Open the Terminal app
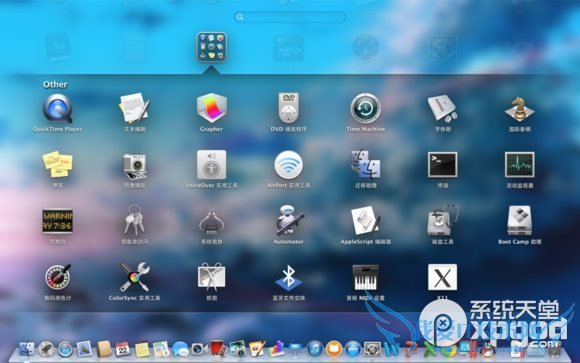Screen dimensions: 580x363 [442, 165]
